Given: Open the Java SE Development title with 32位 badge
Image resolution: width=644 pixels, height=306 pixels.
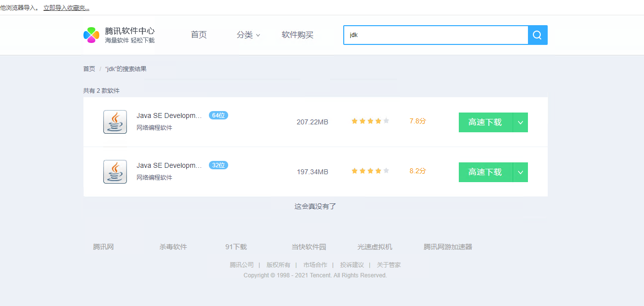Looking at the screenshot, I should pos(169,165).
